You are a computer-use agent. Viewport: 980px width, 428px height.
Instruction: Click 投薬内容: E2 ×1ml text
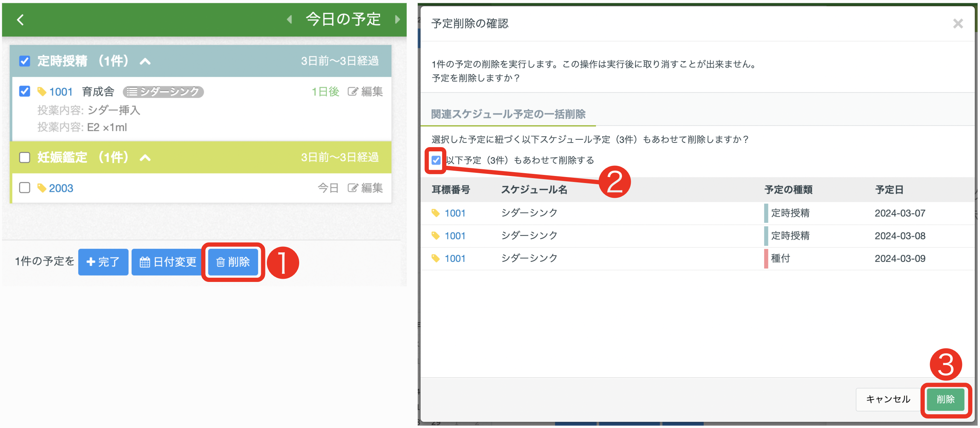[82, 127]
